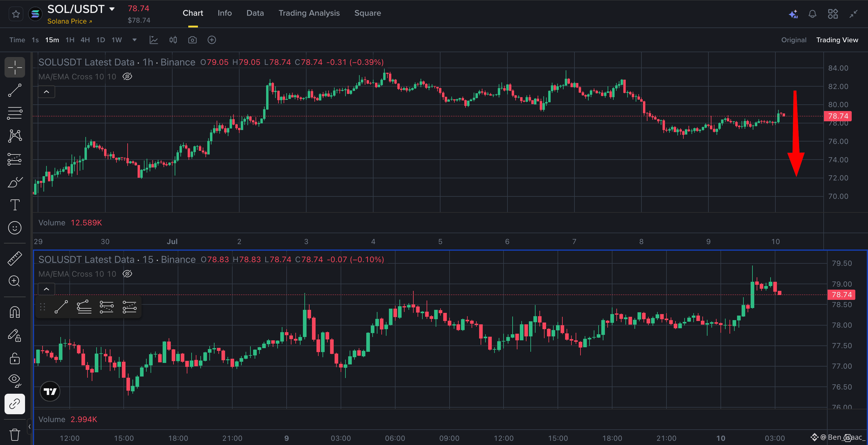Switch to the Chart tab

193,13
